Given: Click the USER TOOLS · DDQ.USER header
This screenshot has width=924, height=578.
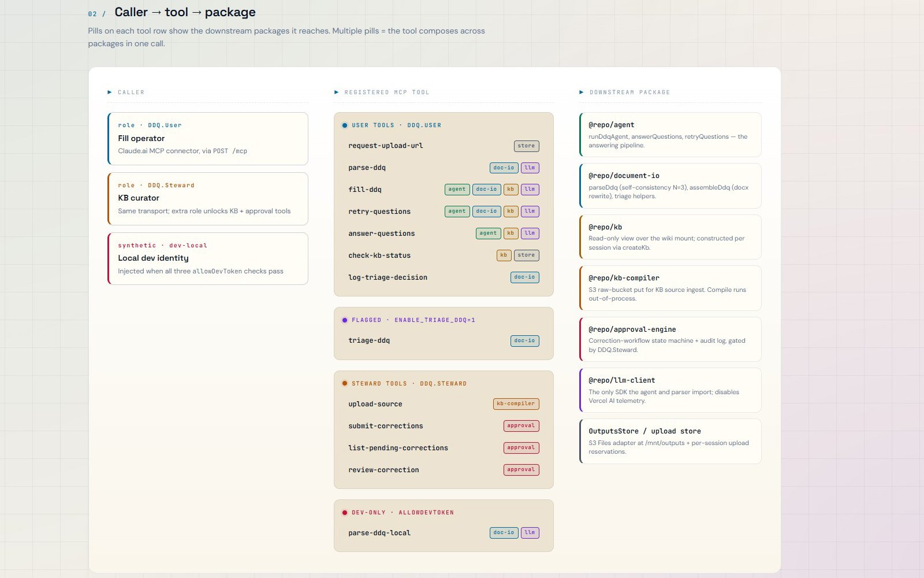Looking at the screenshot, I should coord(396,125).
